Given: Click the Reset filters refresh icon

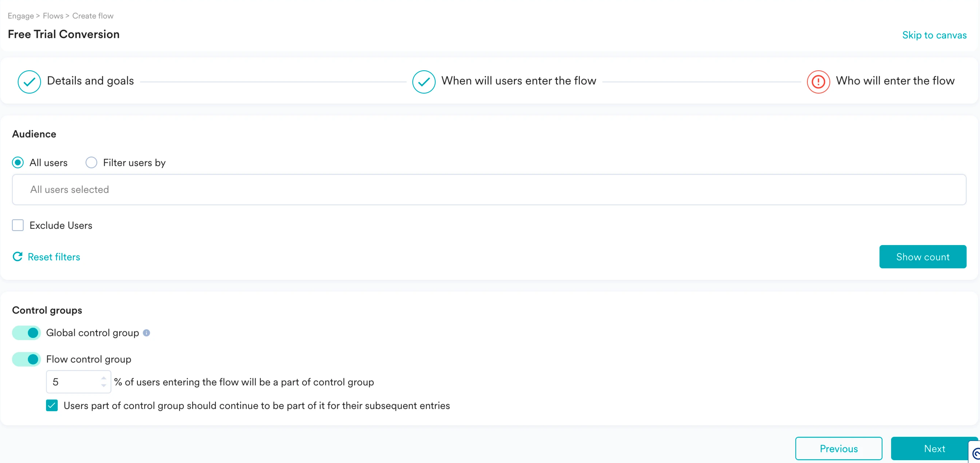Looking at the screenshot, I should tap(17, 257).
